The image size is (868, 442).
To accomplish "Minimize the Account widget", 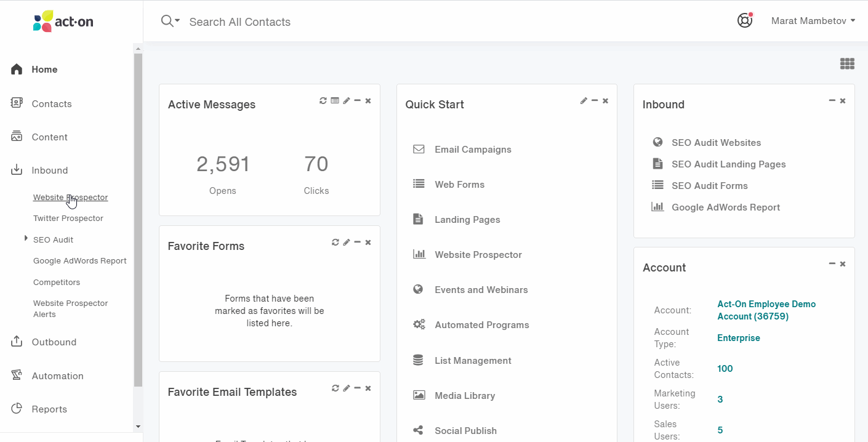I will (x=832, y=263).
